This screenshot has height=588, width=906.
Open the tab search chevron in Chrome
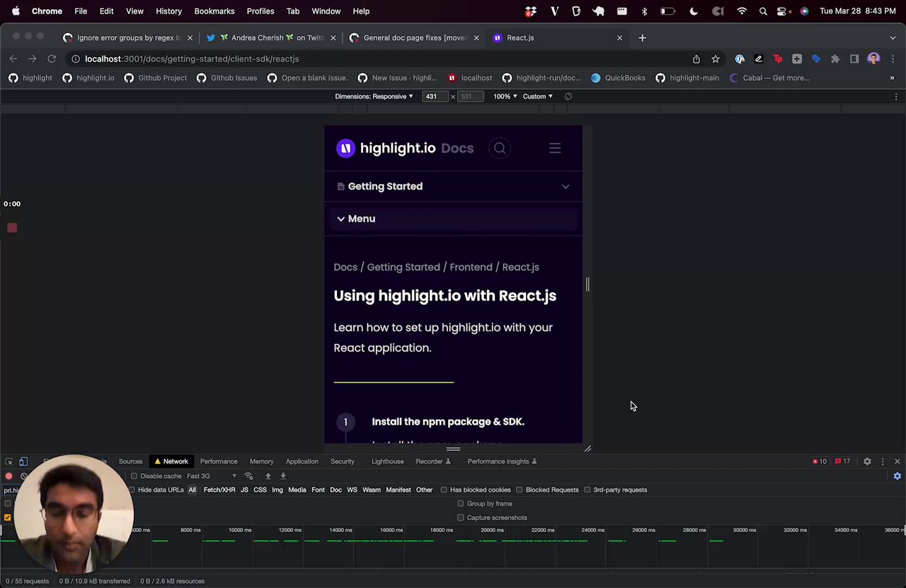point(893,38)
